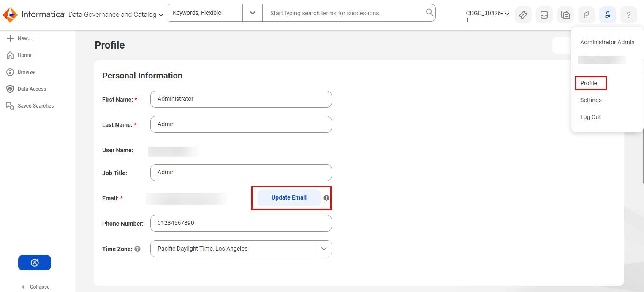The height and width of the screenshot is (292, 644).
Task: Click the search magnifier icon
Action: coord(429,12)
